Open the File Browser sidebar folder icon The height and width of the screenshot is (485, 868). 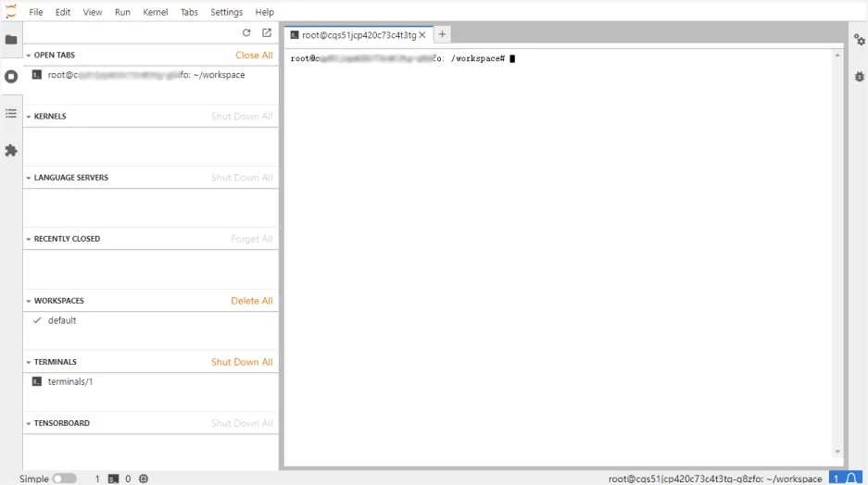click(11, 40)
